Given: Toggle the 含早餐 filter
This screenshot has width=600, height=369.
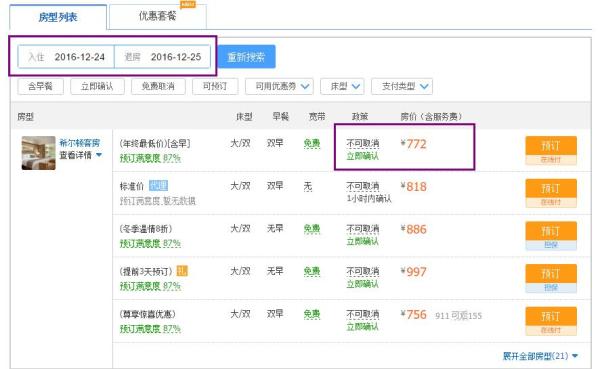Looking at the screenshot, I should coord(40,87).
